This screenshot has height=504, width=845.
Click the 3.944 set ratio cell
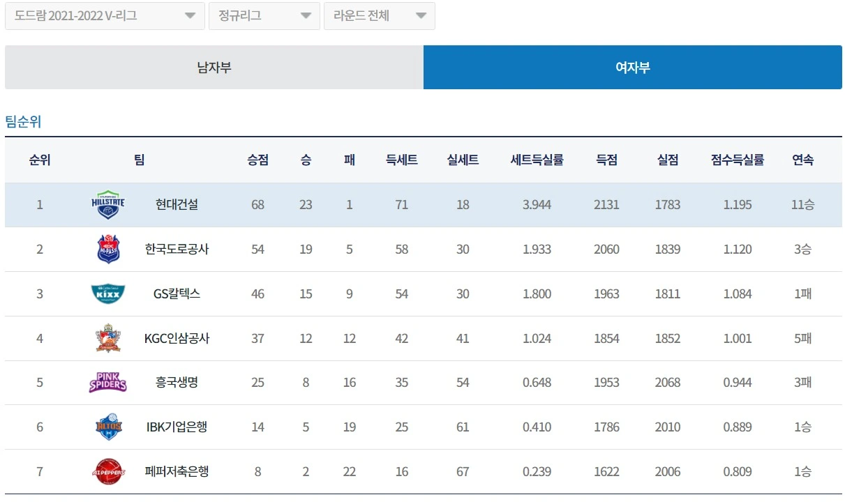tap(537, 205)
